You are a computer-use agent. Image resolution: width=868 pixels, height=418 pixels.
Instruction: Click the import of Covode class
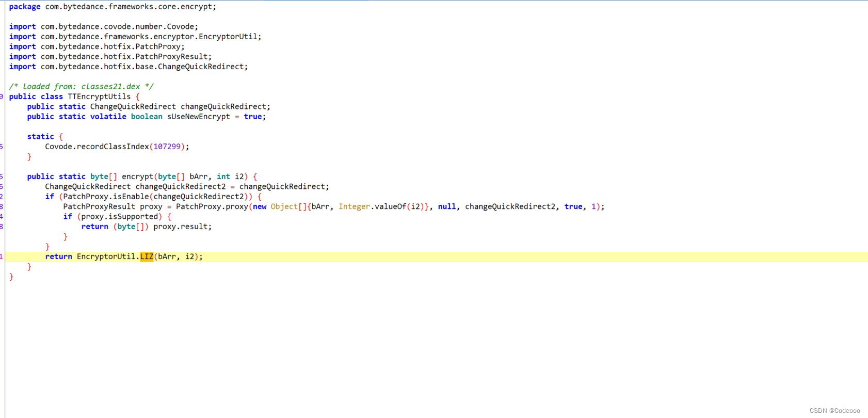(x=103, y=27)
